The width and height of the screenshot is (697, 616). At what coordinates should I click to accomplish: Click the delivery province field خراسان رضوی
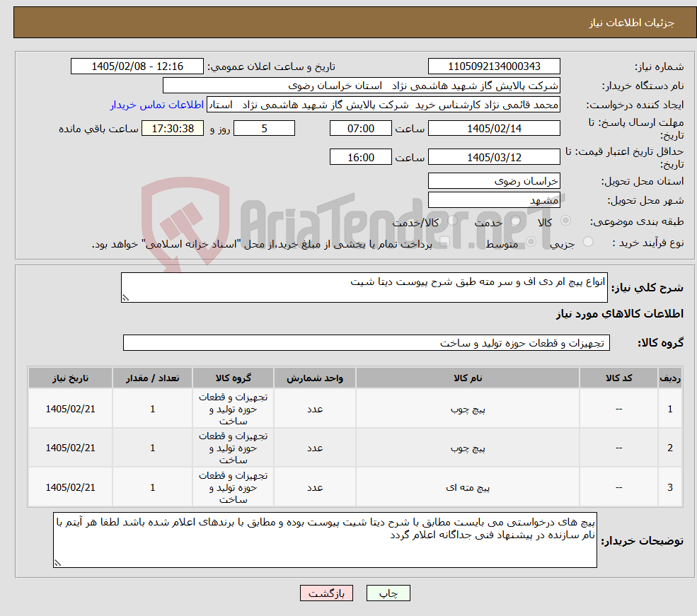(x=494, y=181)
